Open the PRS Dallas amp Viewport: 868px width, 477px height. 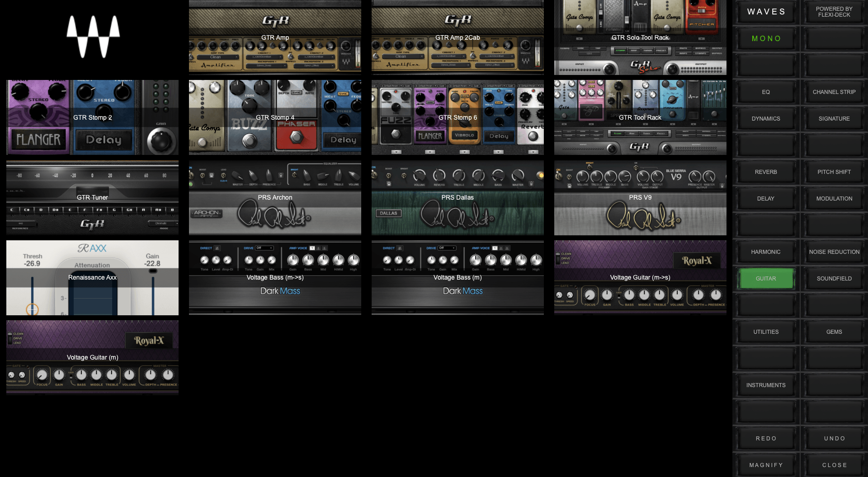click(458, 197)
